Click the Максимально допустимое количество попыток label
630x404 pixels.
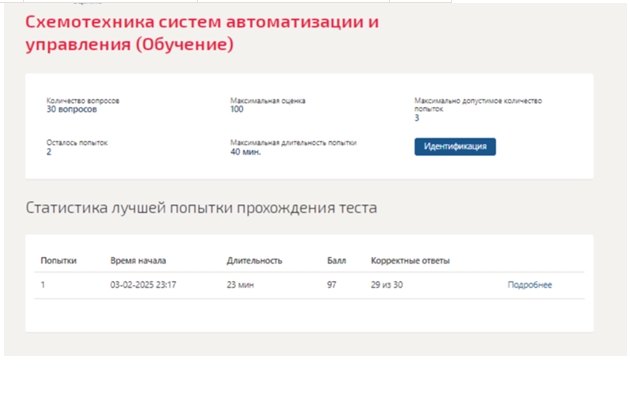point(478,104)
